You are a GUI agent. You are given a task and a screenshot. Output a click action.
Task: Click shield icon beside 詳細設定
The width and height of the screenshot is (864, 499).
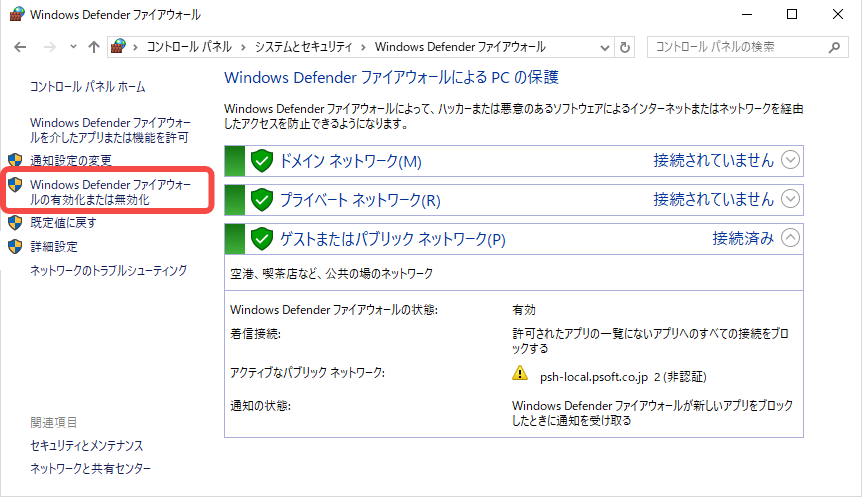(15, 247)
